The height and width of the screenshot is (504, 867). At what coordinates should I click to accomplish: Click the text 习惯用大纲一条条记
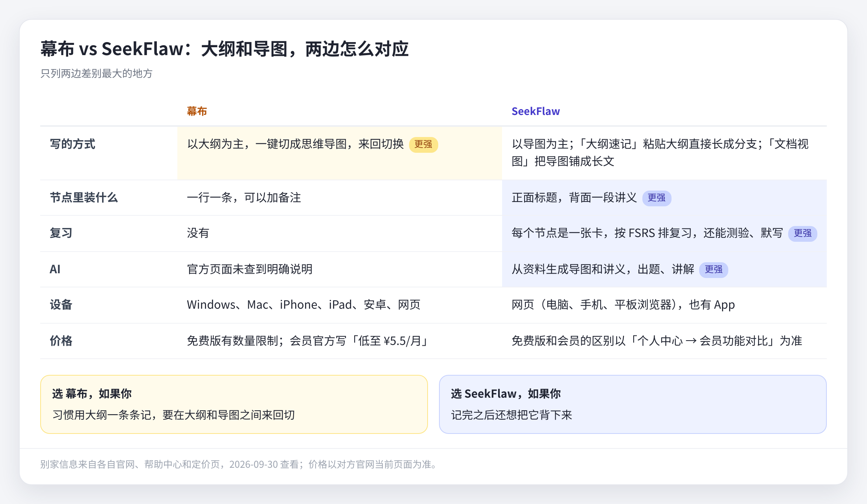coord(102,415)
